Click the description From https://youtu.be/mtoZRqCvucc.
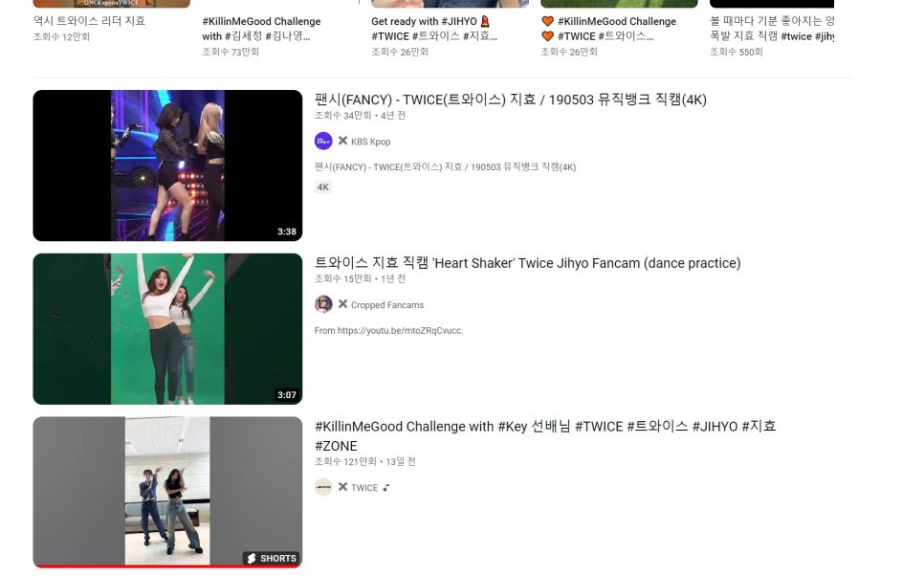This screenshot has width=924, height=576. (x=389, y=331)
